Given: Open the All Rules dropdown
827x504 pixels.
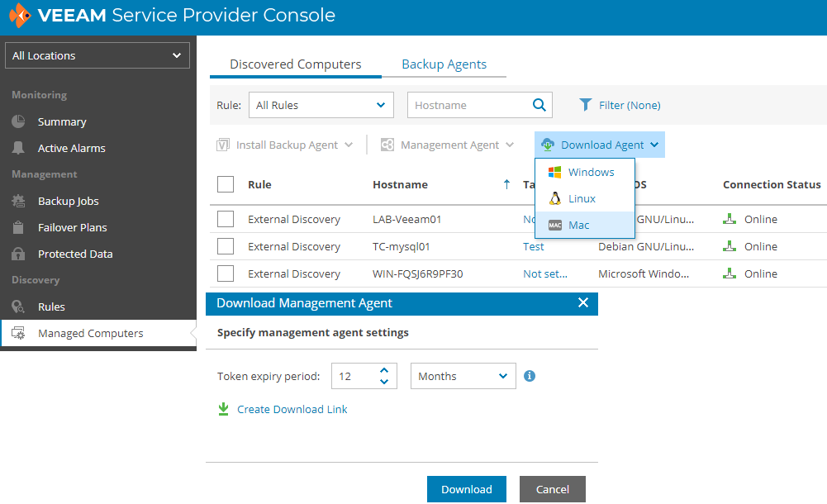Looking at the screenshot, I should 321,105.
